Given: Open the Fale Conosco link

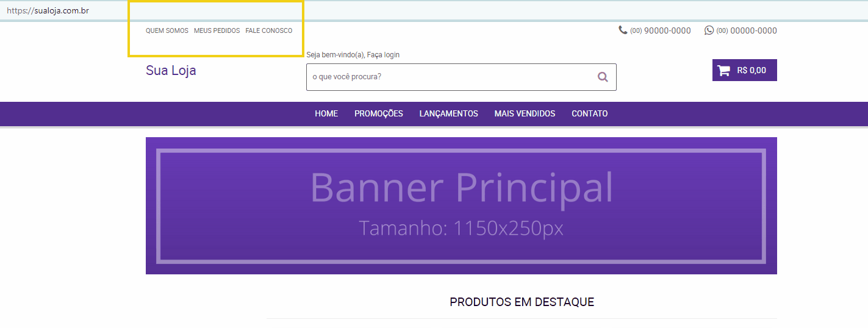Looking at the screenshot, I should pos(269,30).
